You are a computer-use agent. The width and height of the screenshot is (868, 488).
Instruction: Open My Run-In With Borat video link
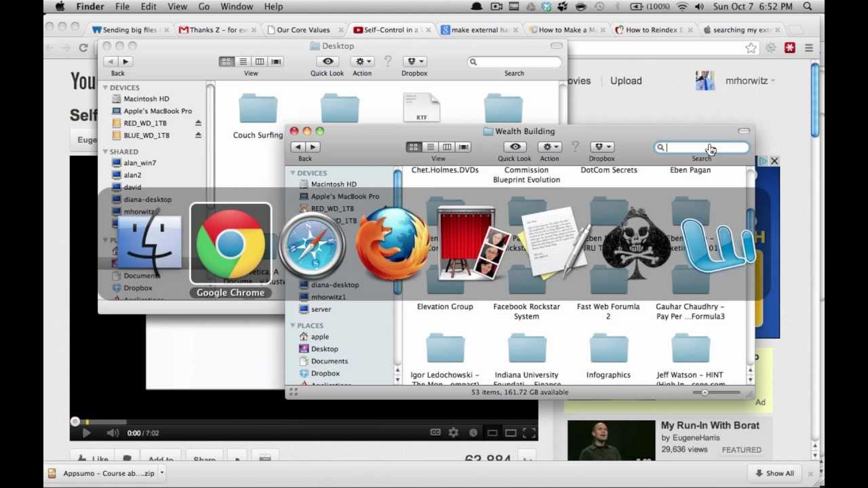pyautogui.click(x=710, y=426)
